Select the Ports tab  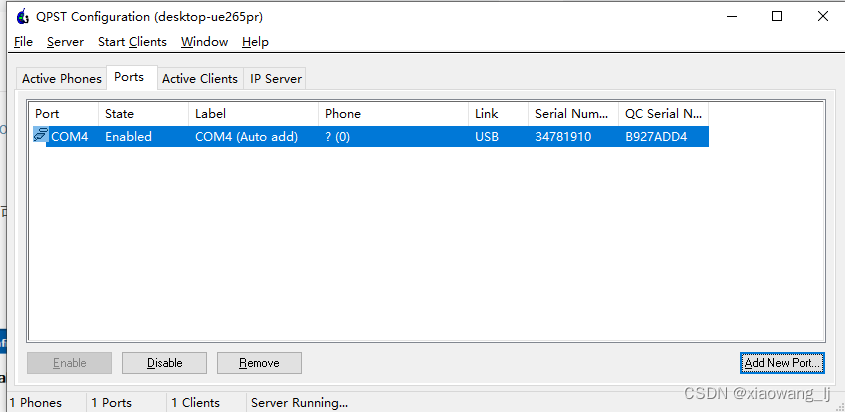pyautogui.click(x=129, y=77)
